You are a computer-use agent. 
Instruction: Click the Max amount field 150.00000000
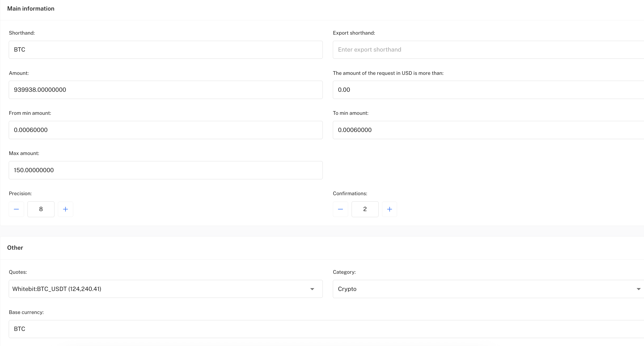(x=165, y=170)
